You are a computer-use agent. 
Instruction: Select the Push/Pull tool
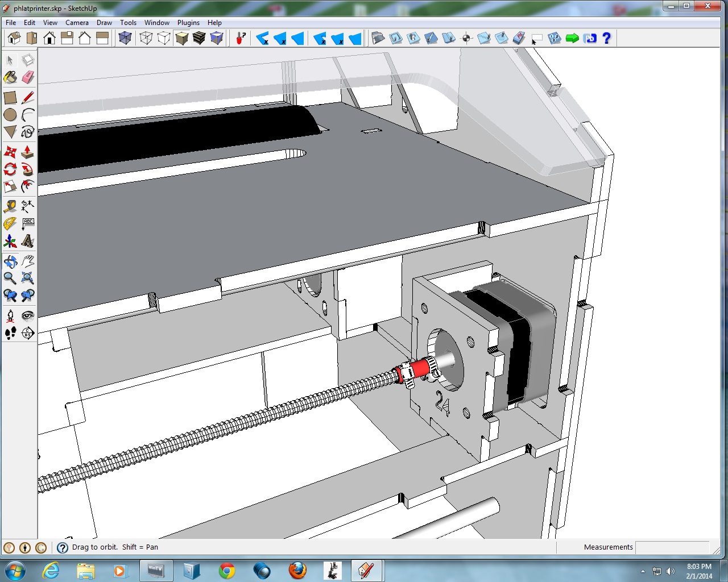(x=27, y=152)
